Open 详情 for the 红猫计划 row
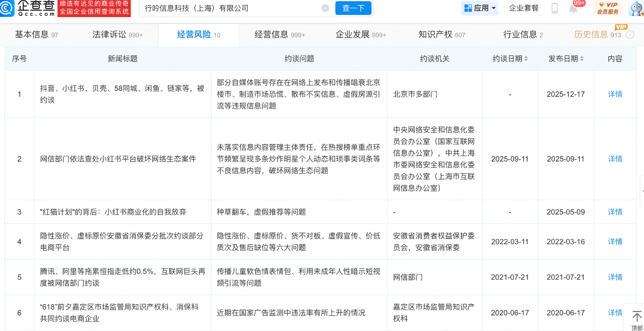This screenshot has height=331, width=644. point(615,212)
